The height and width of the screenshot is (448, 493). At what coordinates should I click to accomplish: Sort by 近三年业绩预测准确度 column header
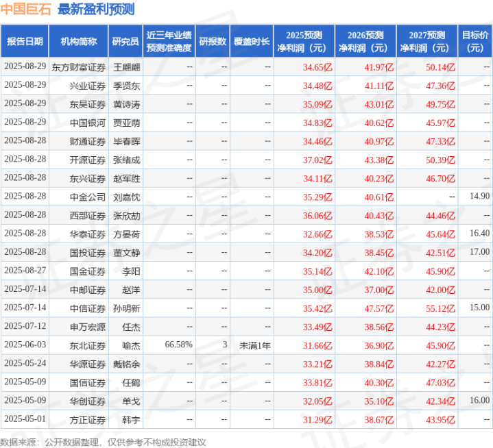tap(169, 41)
